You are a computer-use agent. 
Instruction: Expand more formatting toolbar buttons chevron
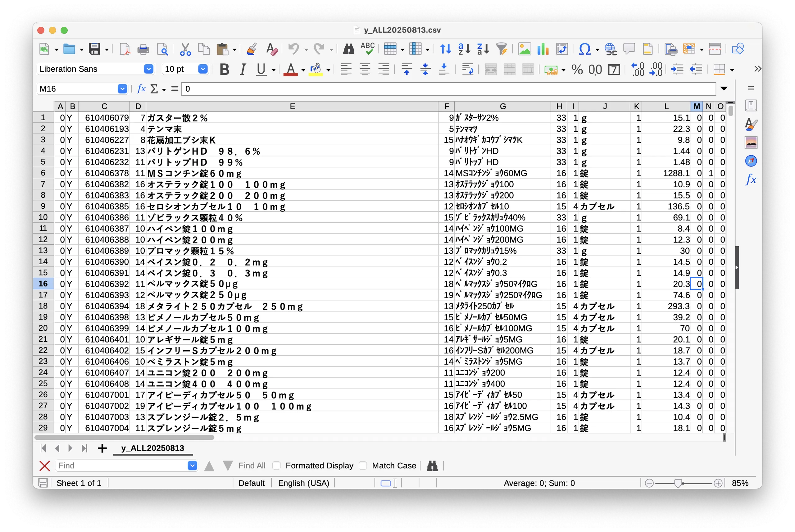757,69
